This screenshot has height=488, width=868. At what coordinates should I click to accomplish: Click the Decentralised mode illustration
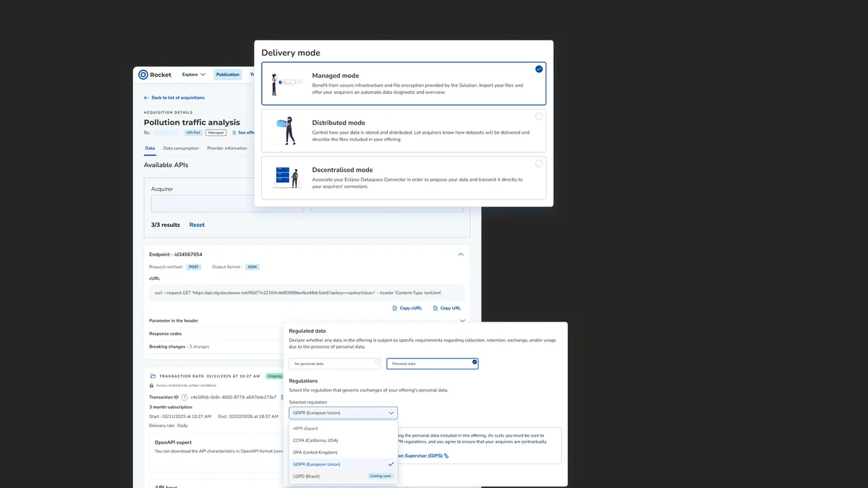[x=286, y=177]
